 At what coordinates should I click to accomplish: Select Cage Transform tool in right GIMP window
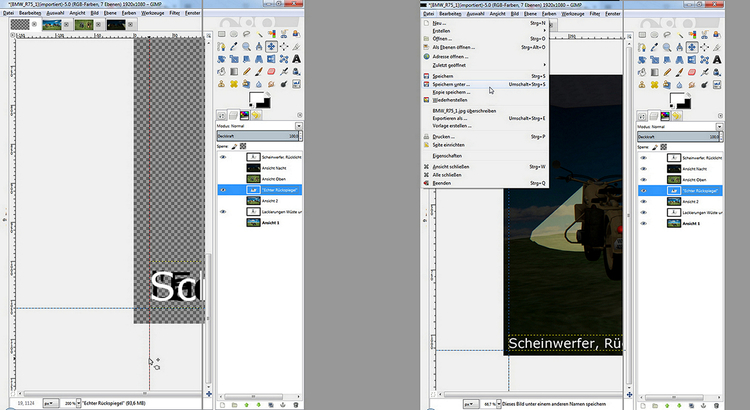tap(704, 60)
